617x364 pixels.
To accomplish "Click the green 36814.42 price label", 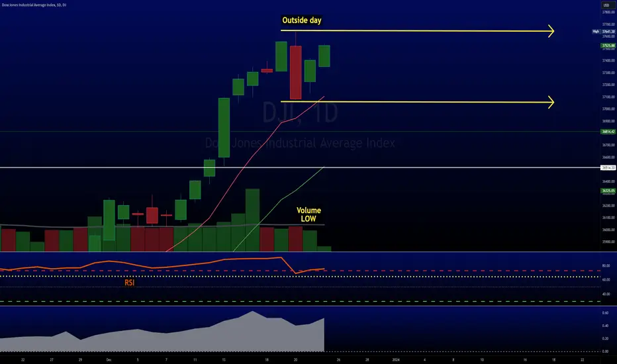I will (x=608, y=132).
